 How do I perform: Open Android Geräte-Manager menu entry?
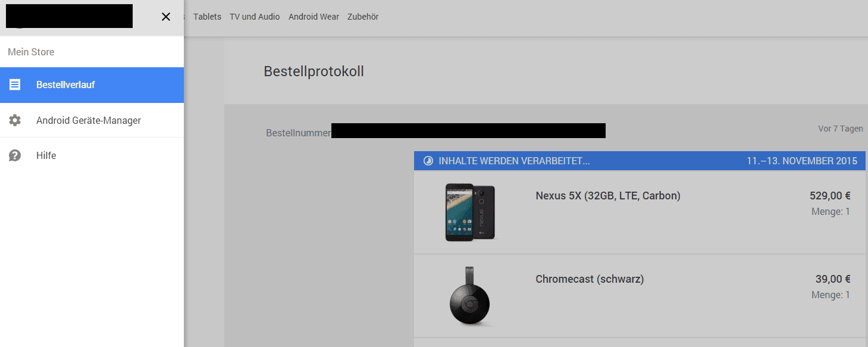click(92, 120)
